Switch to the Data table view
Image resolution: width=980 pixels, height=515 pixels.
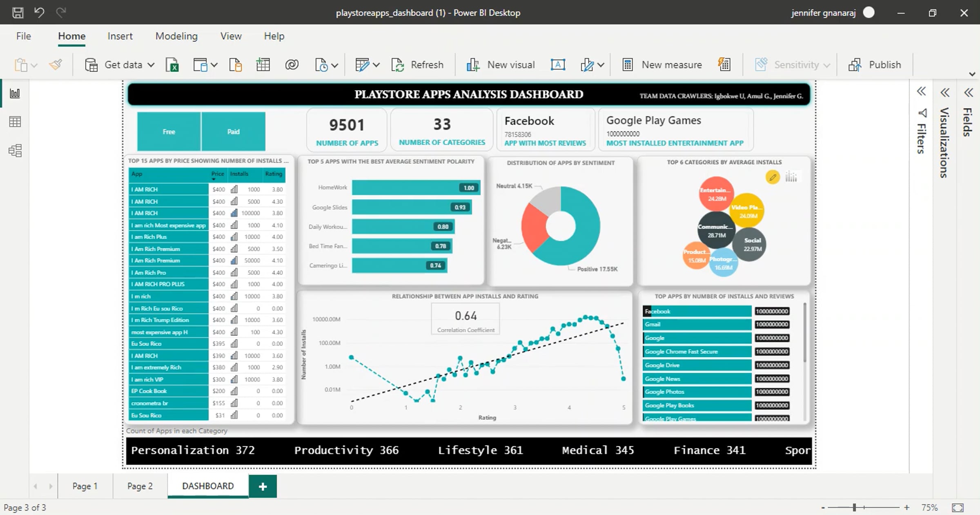[x=15, y=122]
